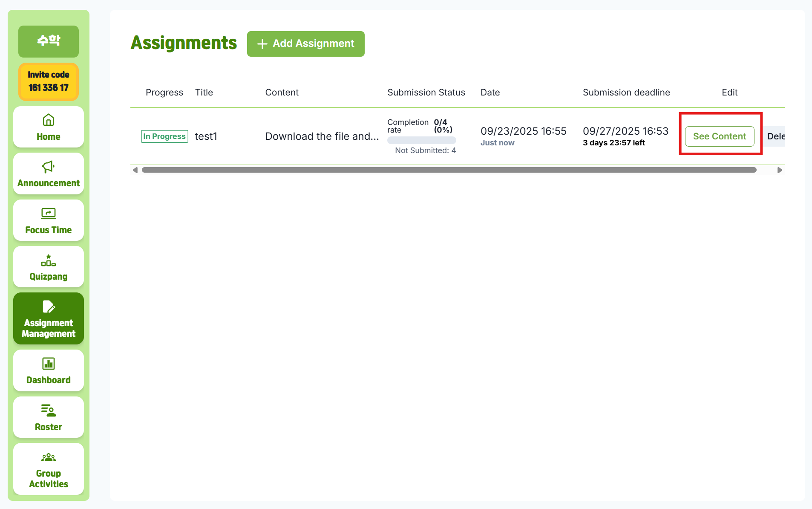The image size is (812, 509).
Task: Open Announcement via the megaphone icon
Action: click(49, 167)
